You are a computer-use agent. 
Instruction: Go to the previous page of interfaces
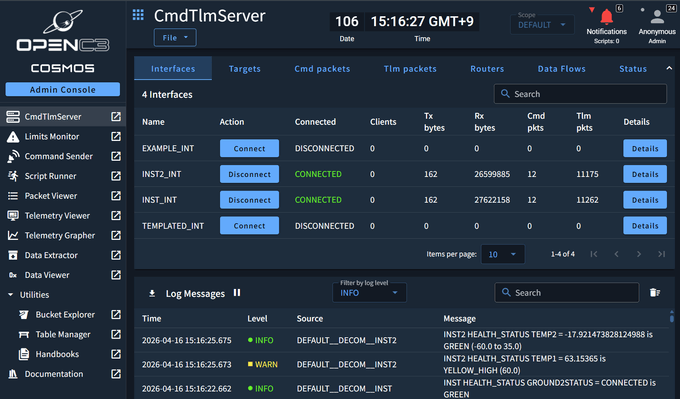pos(616,254)
